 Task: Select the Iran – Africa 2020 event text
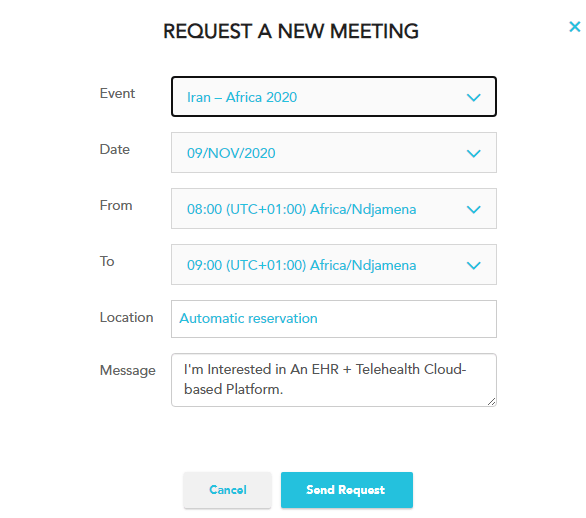click(x=242, y=97)
